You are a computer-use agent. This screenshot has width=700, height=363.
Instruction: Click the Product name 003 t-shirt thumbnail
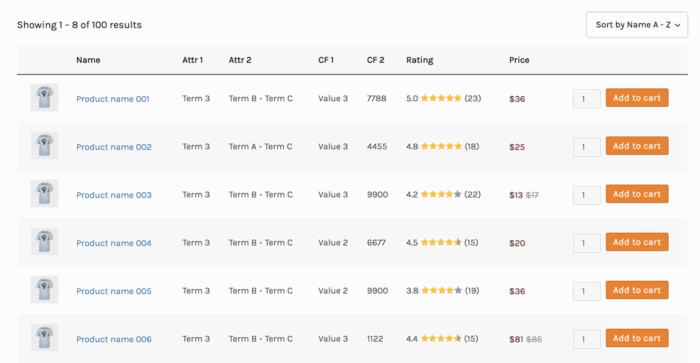[44, 194]
